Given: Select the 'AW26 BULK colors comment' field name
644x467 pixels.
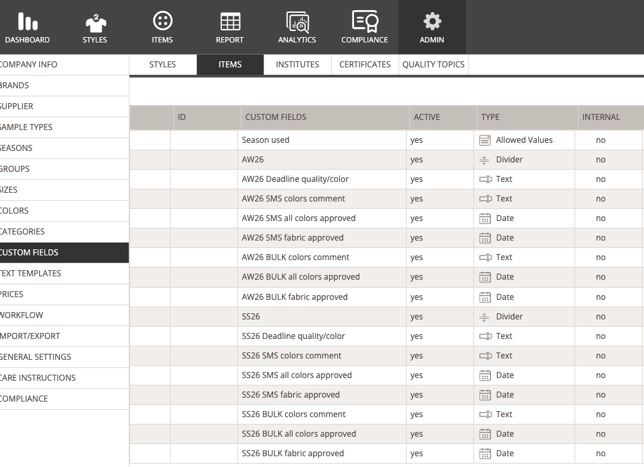Looking at the screenshot, I should pyautogui.click(x=295, y=258).
